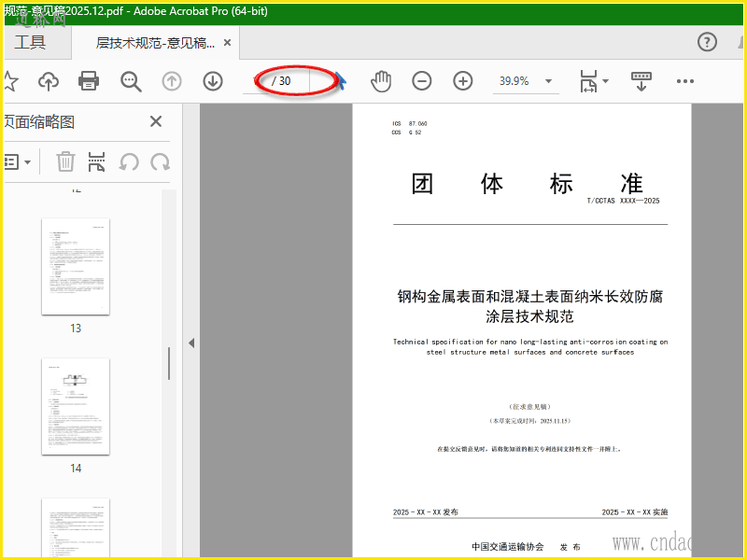
Task: Zoom in with the plus icon
Action: [463, 81]
